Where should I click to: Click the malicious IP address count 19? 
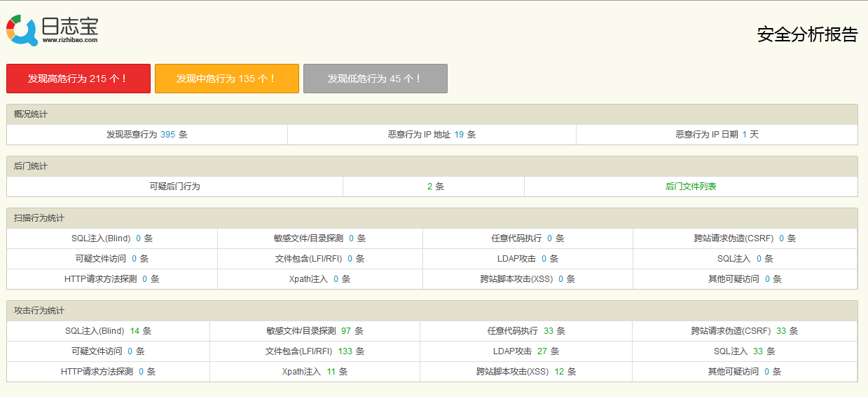[x=459, y=135]
